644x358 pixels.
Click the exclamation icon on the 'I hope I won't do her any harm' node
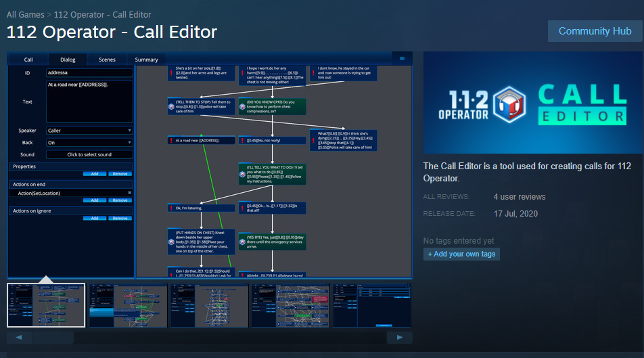242,73
